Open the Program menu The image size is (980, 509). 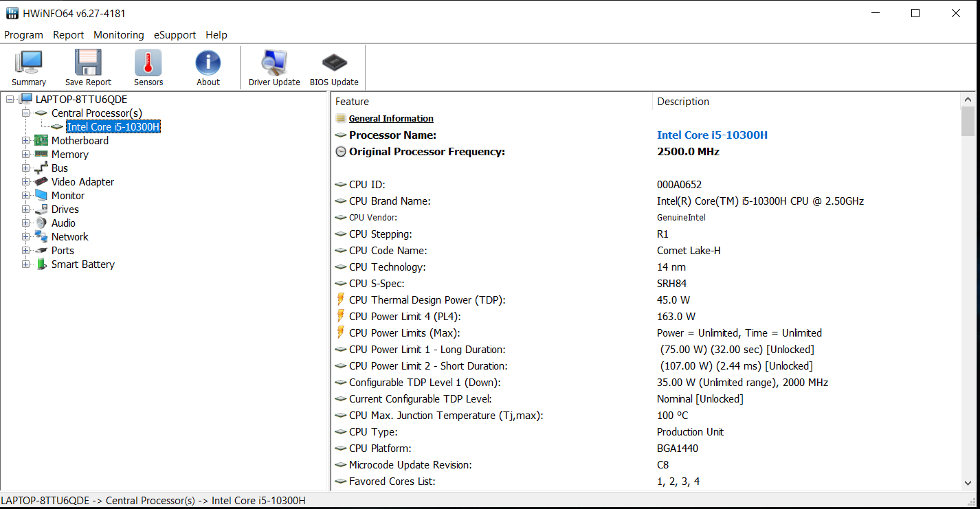tap(23, 35)
